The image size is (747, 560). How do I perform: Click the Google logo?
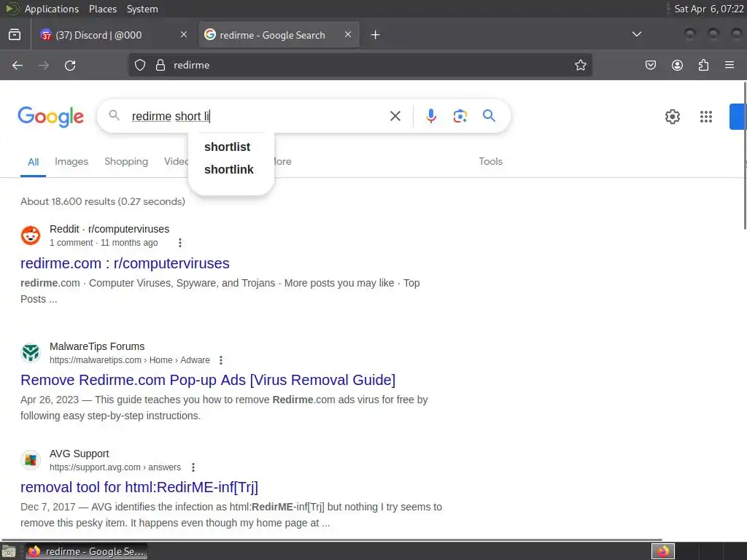point(50,117)
